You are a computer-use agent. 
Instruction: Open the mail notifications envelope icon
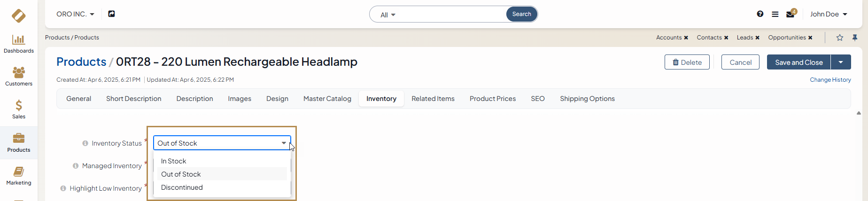[790, 14]
